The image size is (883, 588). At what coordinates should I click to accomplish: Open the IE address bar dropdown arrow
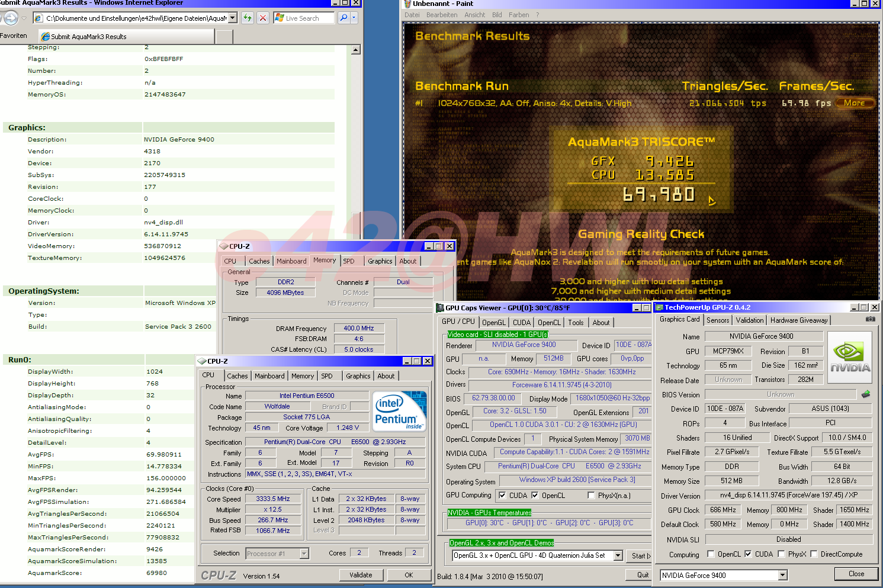(x=233, y=18)
